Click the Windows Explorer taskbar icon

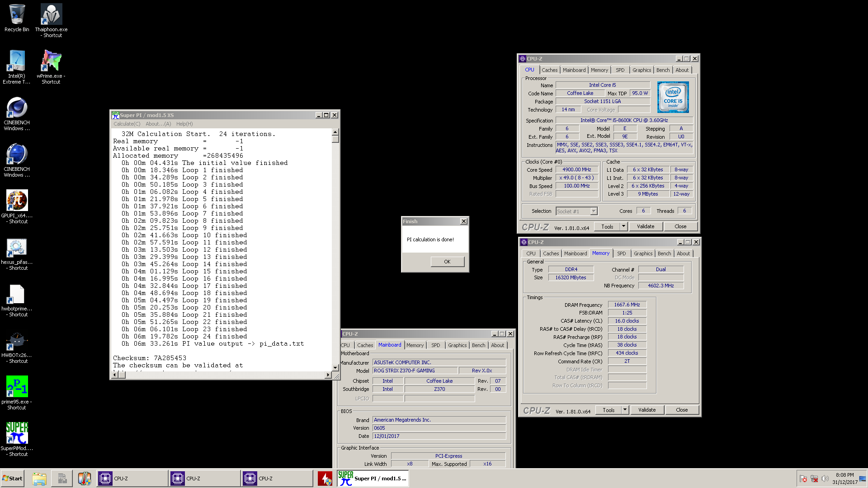click(39, 479)
